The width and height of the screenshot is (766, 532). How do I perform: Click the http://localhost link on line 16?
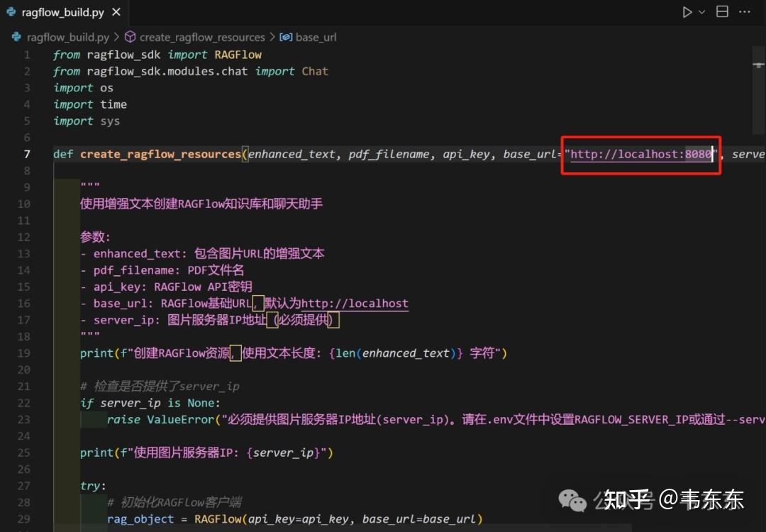pos(355,304)
